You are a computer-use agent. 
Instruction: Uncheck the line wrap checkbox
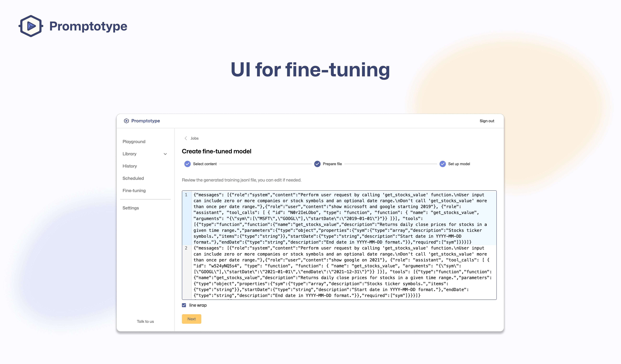click(184, 305)
